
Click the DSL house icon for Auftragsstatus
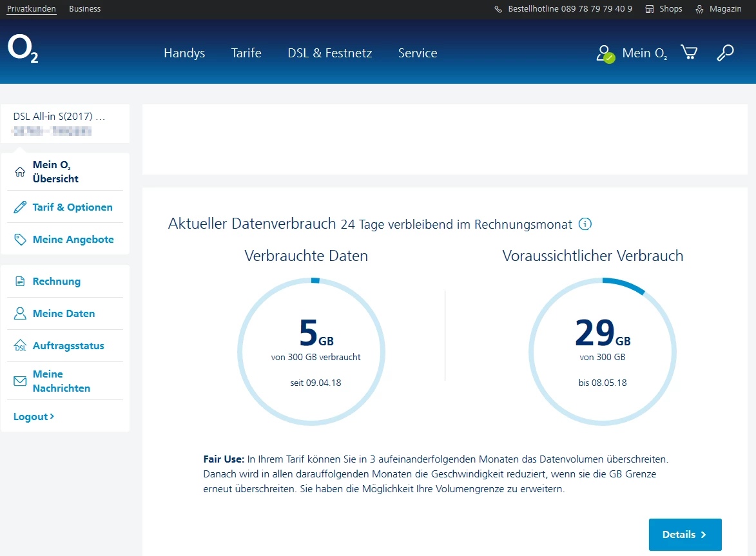20,345
